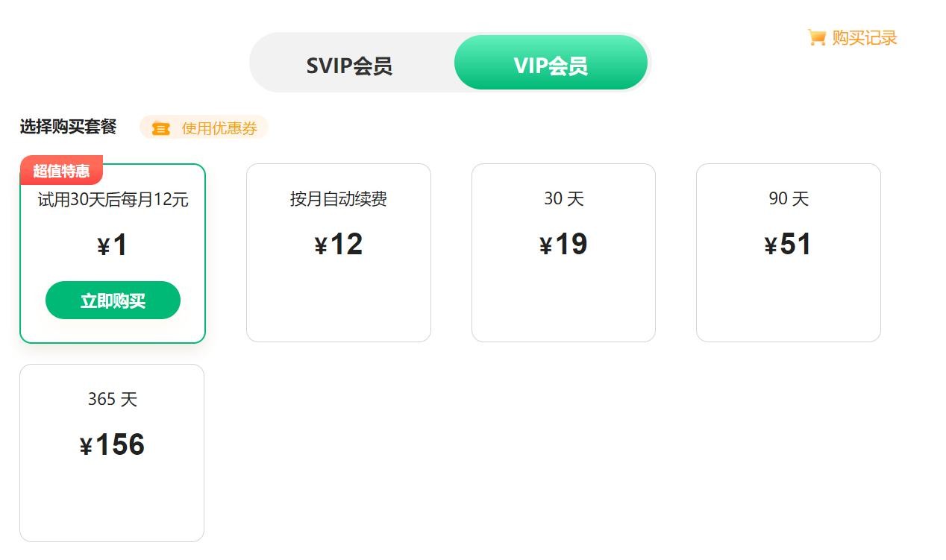Click the 选择购买套餐 heading
Viewport: 946px width, 560px height.
click(x=68, y=127)
